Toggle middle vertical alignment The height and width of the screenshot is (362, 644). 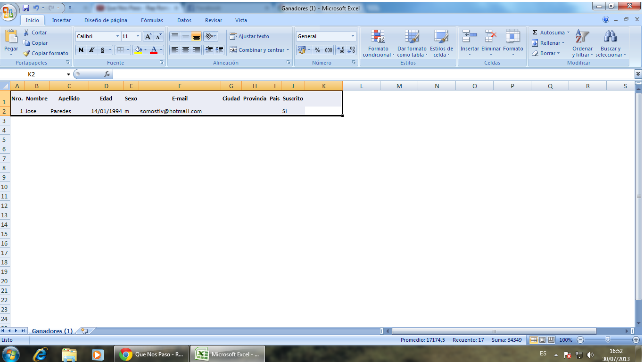pos(185,36)
